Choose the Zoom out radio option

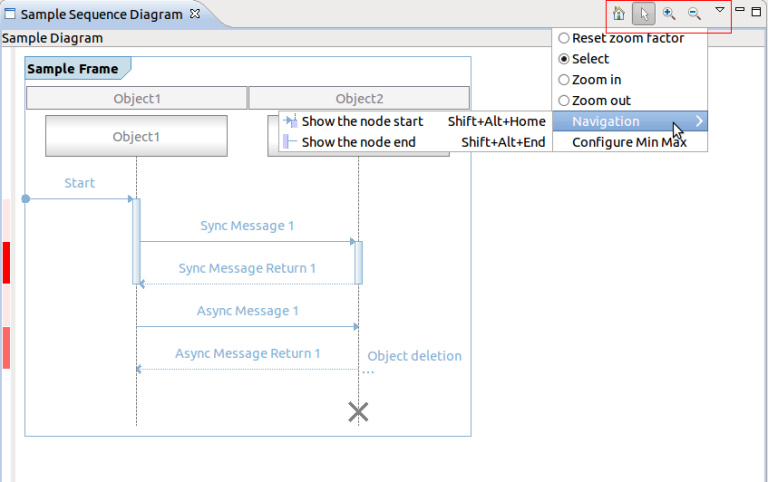pos(564,101)
